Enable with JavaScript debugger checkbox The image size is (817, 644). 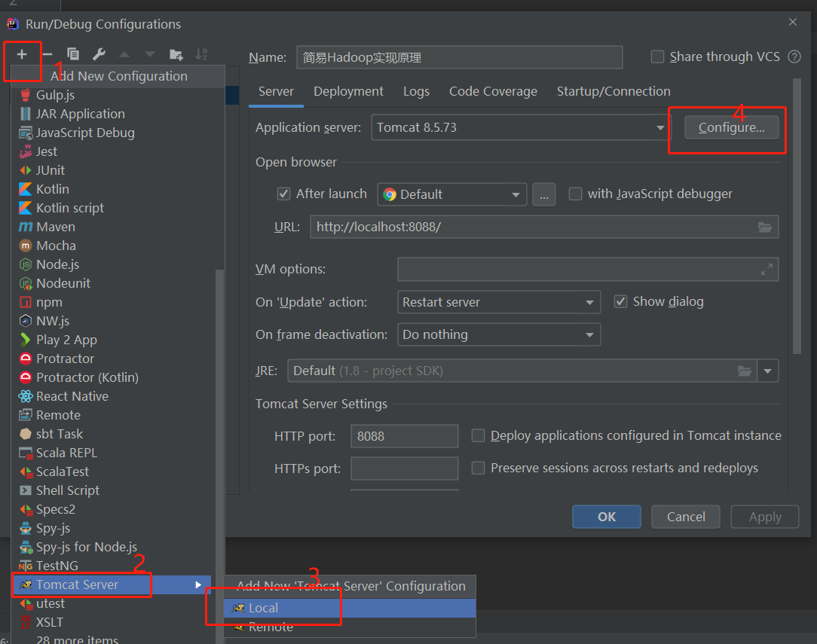(575, 194)
